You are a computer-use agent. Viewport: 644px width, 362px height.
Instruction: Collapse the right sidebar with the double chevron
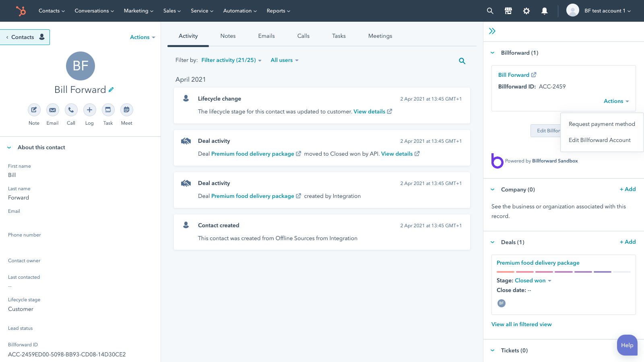click(492, 31)
